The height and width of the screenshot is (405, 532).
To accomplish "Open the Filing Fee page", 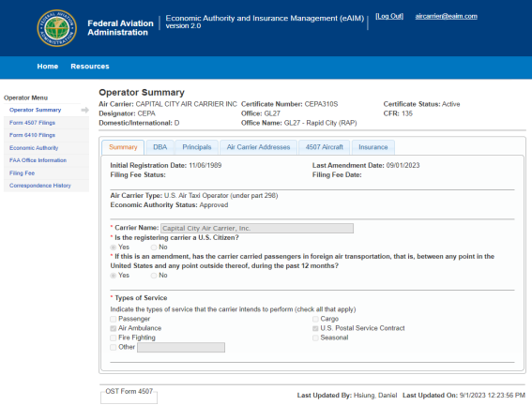I will tap(23, 173).
